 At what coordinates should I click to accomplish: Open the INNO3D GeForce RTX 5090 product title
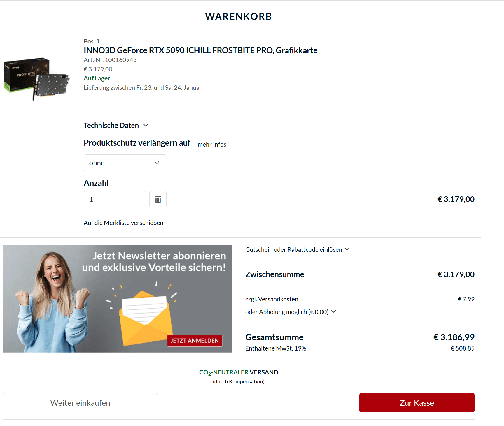[200, 50]
